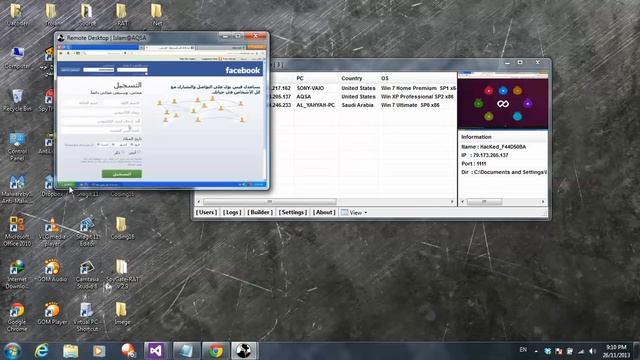
Task: Click the green Facebook sign-up button
Action: pos(122,174)
